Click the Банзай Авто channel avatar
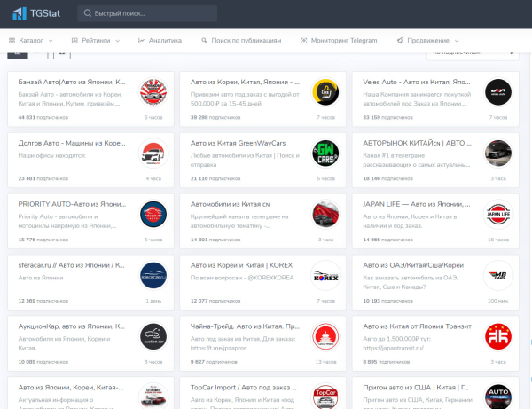This screenshot has height=409, width=532. tap(153, 92)
